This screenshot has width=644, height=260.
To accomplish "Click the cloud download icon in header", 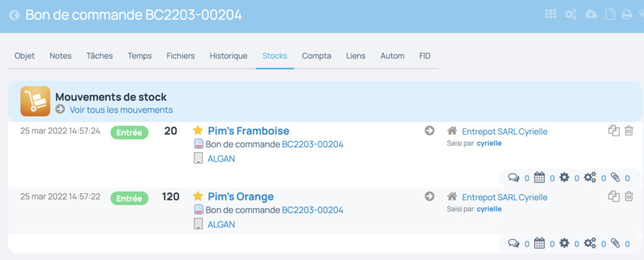I will [x=591, y=14].
